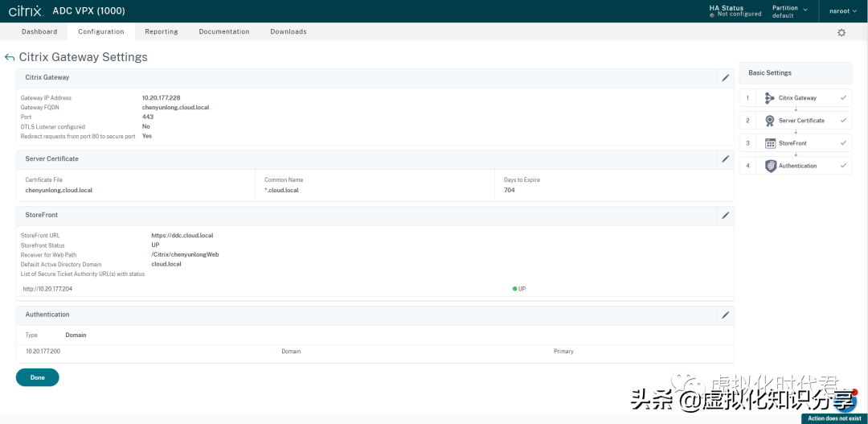Viewport: 868px width, 424px height.
Task: Click the Not configured HA status text
Action: point(739,14)
